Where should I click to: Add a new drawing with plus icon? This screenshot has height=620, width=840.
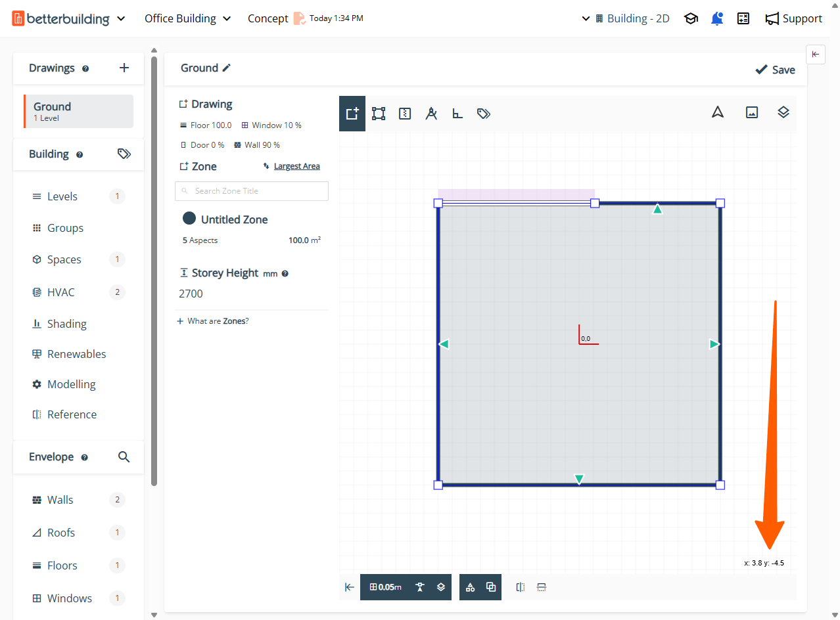(x=124, y=68)
